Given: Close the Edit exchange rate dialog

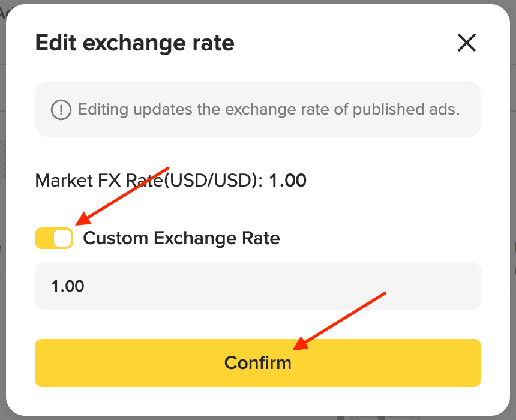Looking at the screenshot, I should click(x=466, y=43).
